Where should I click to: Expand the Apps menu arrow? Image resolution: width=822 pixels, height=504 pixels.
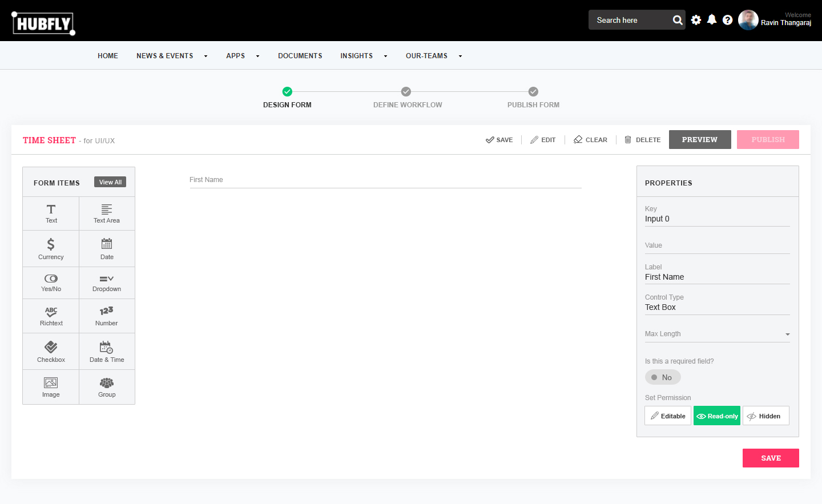257,56
